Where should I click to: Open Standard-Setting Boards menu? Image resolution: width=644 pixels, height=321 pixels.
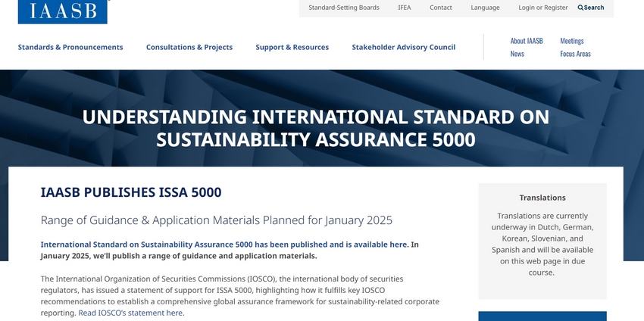[x=343, y=8]
